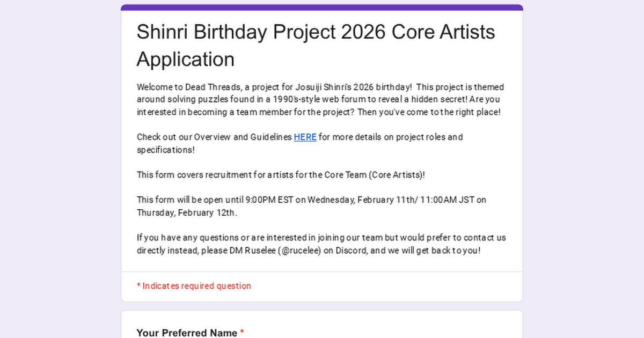Open the HERE guidelines link

click(x=305, y=137)
